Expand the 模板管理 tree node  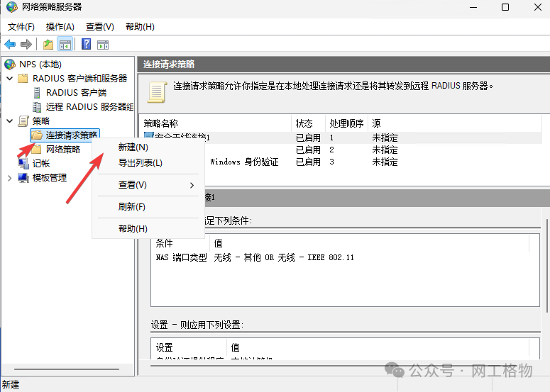[x=10, y=178]
